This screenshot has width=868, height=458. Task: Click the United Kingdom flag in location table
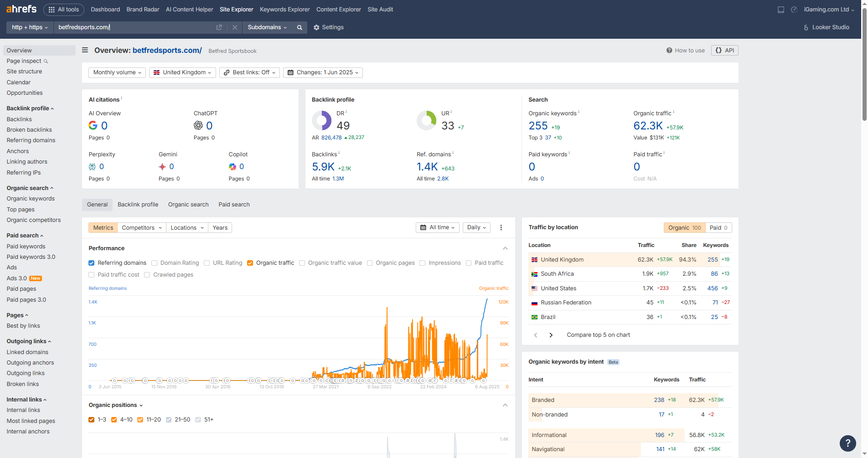pyautogui.click(x=534, y=260)
